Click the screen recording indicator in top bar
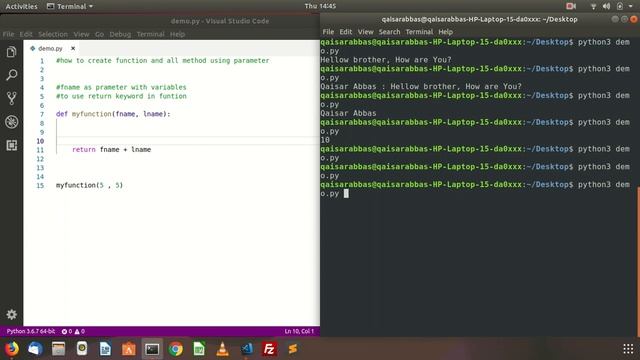This screenshot has width=640, height=360. [x=571, y=6]
